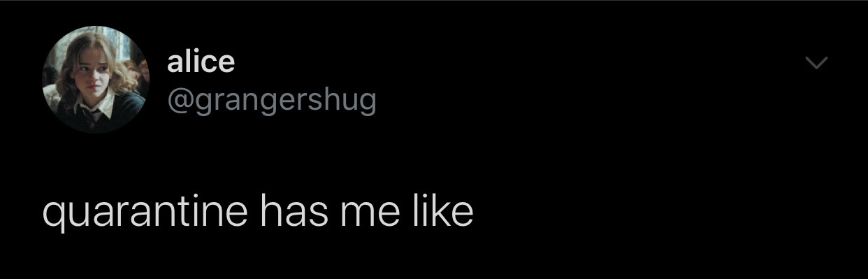The height and width of the screenshot is (279, 868).
Task: Click the display name alice
Action: tap(201, 62)
